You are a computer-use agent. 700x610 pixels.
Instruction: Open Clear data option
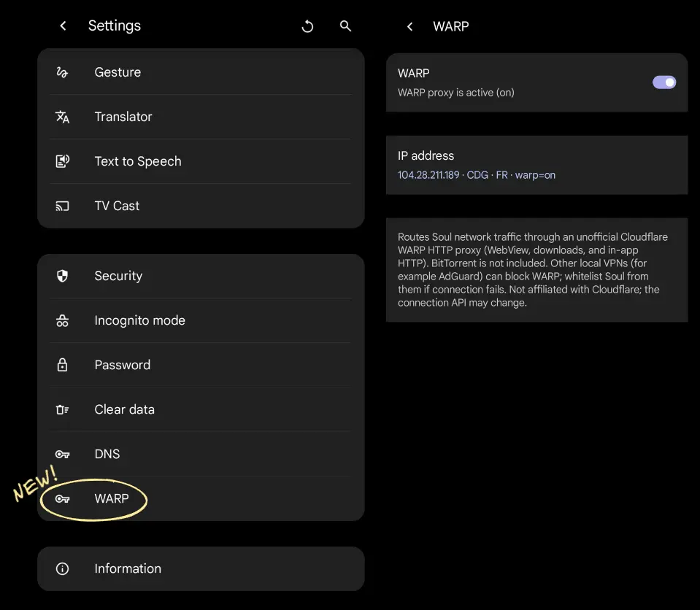pyautogui.click(x=201, y=409)
